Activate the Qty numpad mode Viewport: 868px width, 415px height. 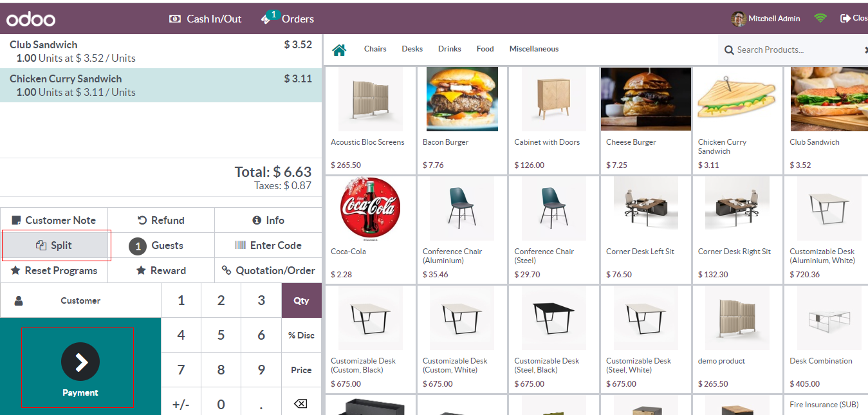pyautogui.click(x=301, y=300)
